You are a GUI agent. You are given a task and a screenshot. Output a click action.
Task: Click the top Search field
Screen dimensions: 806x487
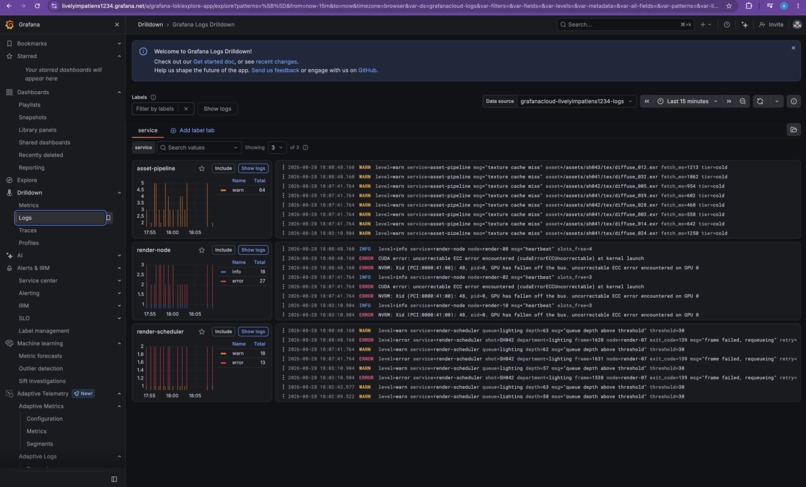tap(625, 25)
